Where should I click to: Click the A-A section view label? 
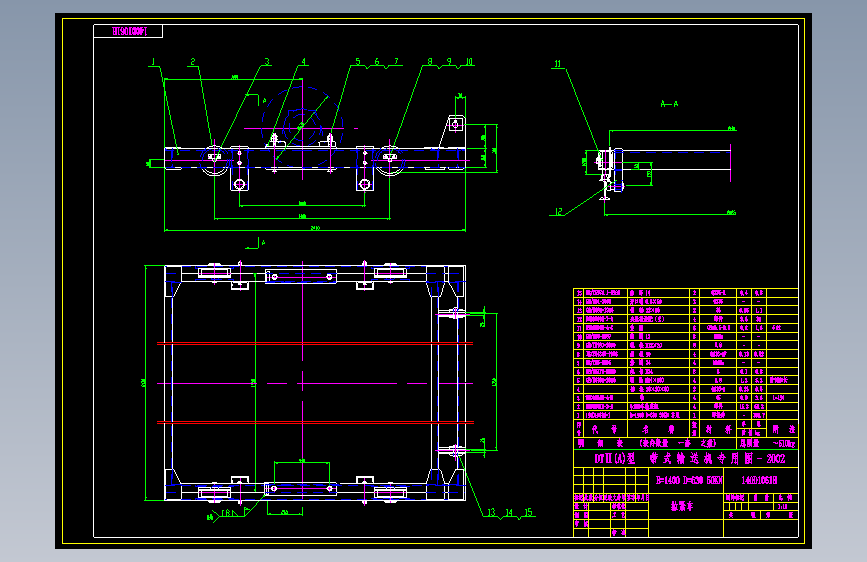tap(669, 103)
